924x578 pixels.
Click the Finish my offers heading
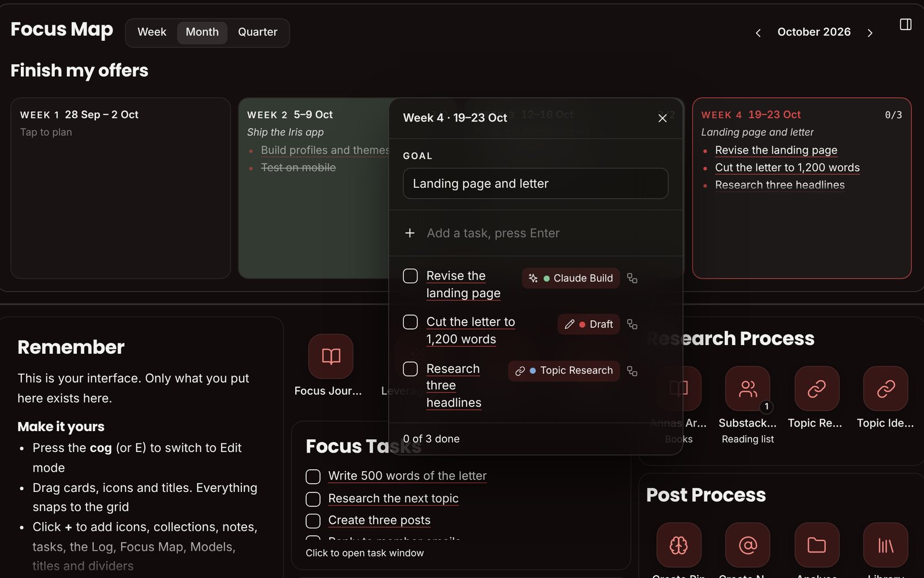[80, 71]
